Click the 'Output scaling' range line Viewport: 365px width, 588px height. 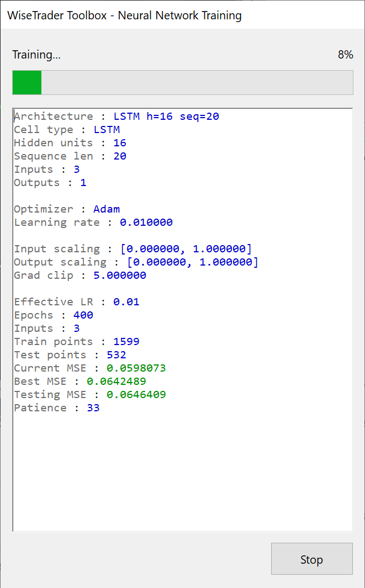point(136,262)
